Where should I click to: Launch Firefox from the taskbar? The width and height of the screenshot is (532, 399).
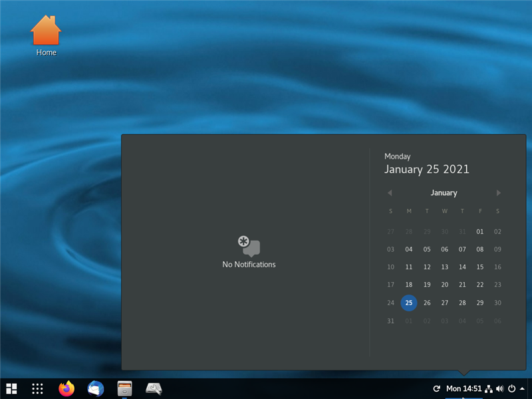(x=66, y=388)
